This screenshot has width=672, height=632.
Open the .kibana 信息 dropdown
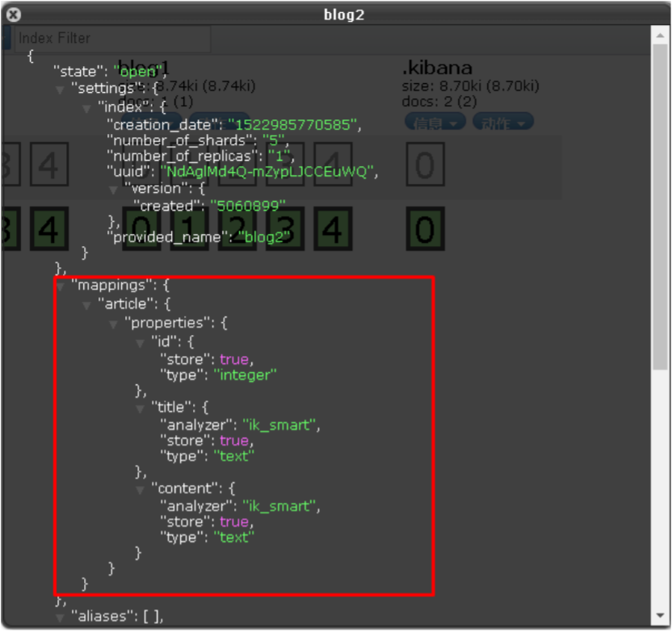[435, 122]
